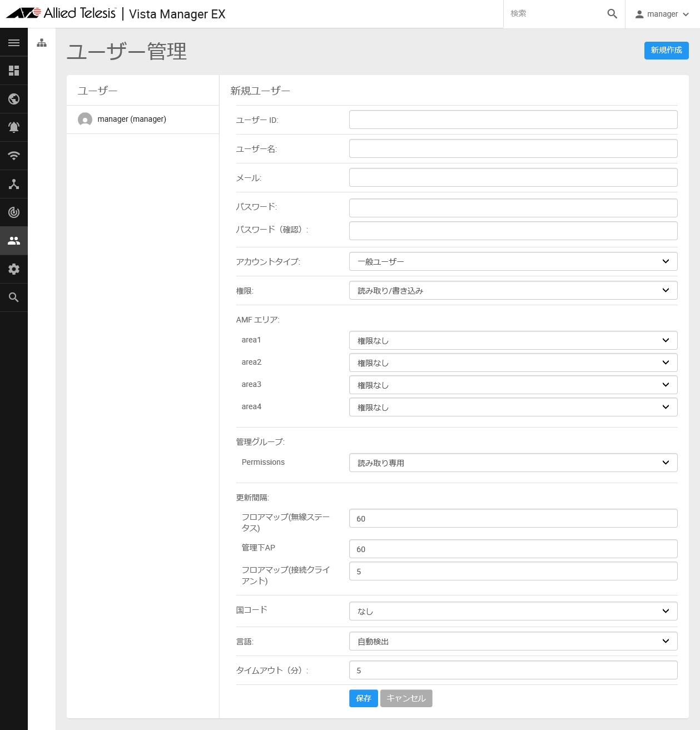
Task: Open the hamburger menu in sidebar
Action: point(14,43)
